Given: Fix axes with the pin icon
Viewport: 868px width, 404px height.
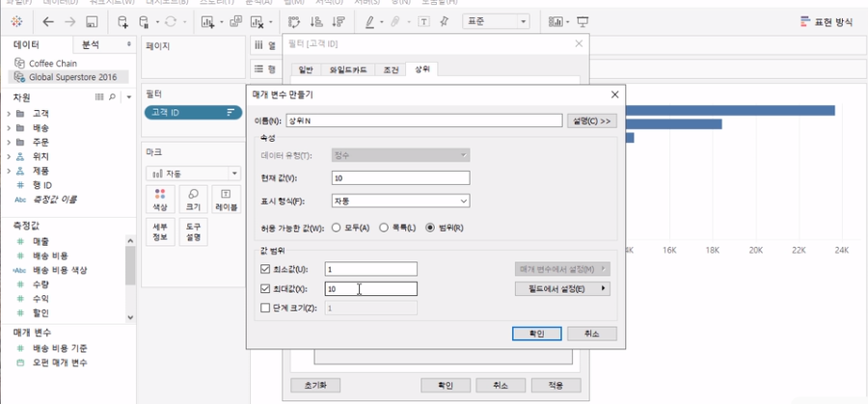Looking at the screenshot, I should pyautogui.click(x=444, y=21).
